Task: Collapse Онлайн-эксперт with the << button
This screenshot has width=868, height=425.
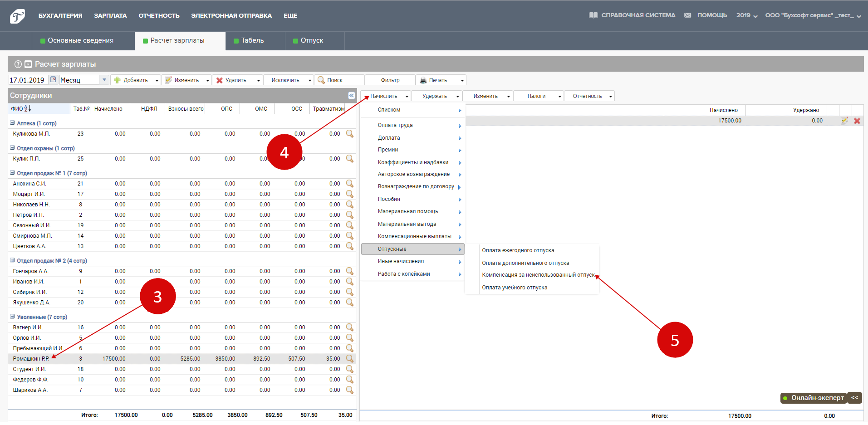Action: coord(854,398)
